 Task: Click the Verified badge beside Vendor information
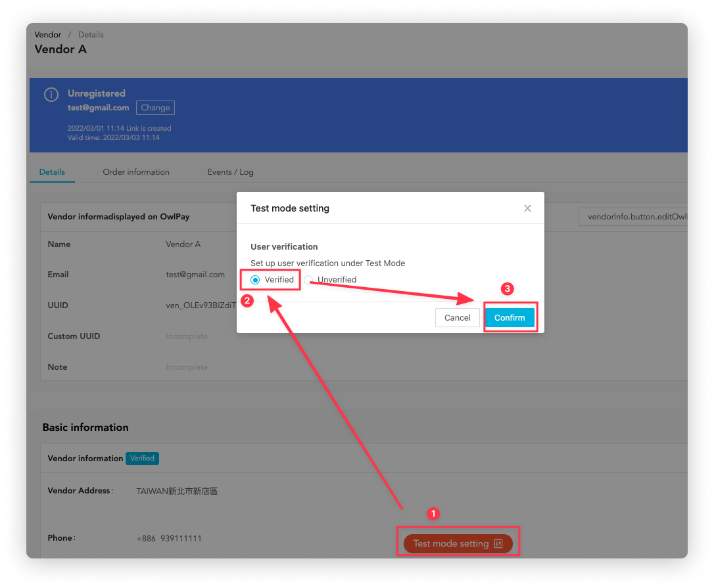[142, 459]
